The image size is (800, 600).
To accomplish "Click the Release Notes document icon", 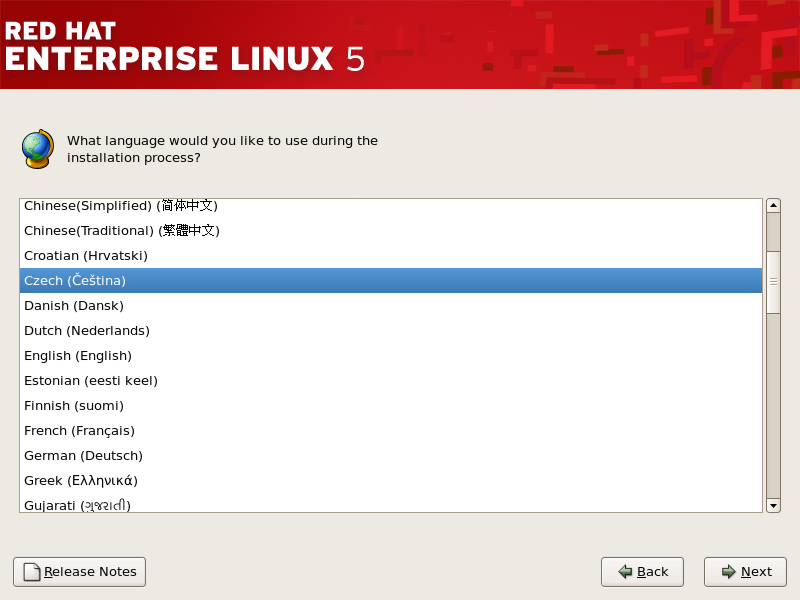I will (32, 572).
